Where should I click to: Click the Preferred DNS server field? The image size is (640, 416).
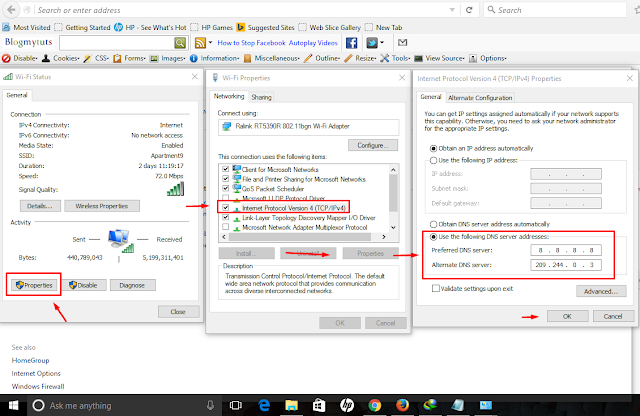tap(563, 250)
